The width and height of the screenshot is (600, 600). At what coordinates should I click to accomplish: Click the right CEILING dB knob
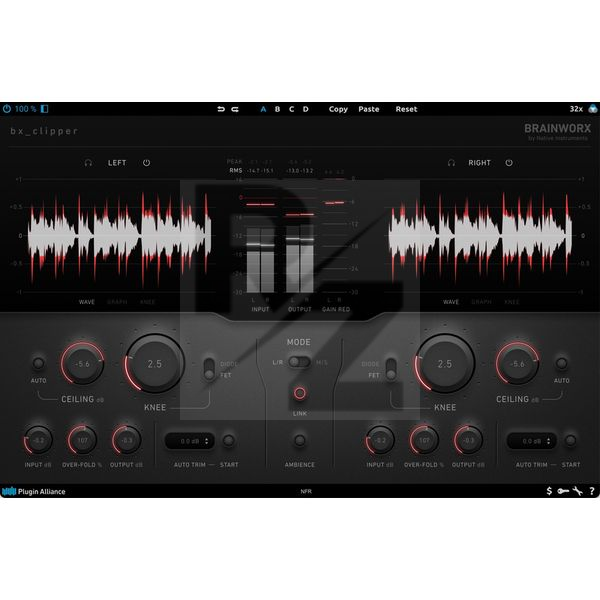(x=517, y=364)
